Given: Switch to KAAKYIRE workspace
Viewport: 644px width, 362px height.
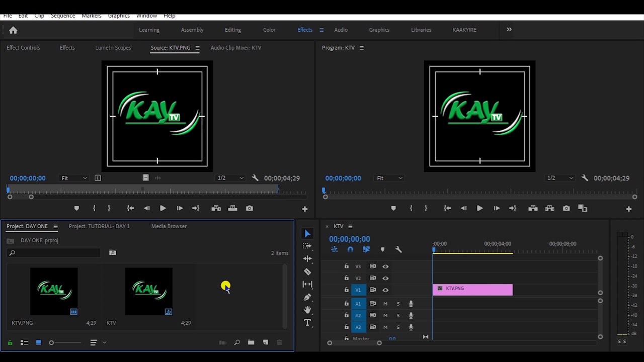Looking at the screenshot, I should tap(464, 30).
